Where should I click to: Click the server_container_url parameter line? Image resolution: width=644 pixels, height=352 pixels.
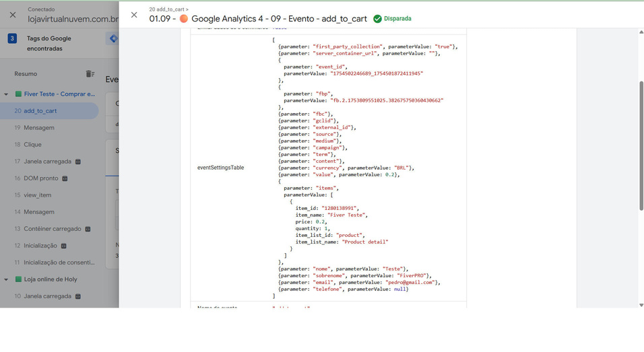pyautogui.click(x=359, y=53)
